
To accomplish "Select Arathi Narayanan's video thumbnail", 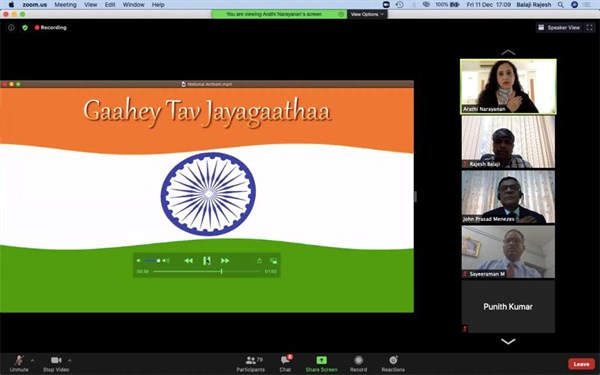I will tap(508, 86).
